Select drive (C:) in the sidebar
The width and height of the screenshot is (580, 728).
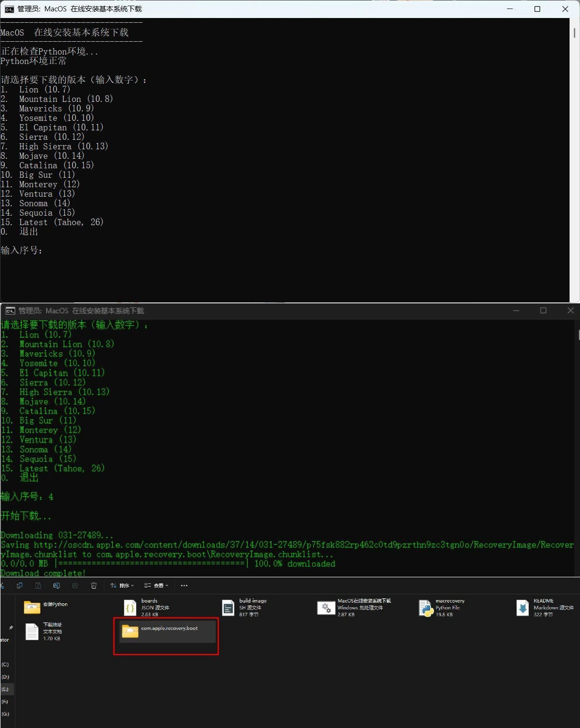pos(5,664)
